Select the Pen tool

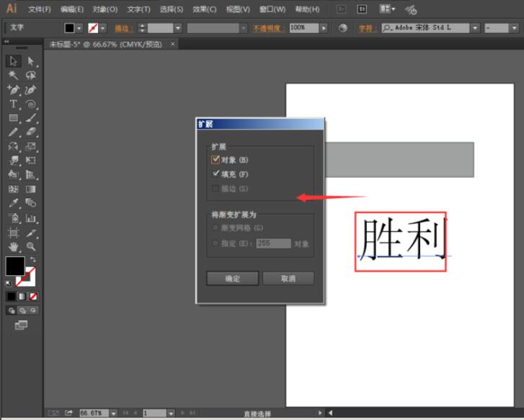(x=14, y=89)
